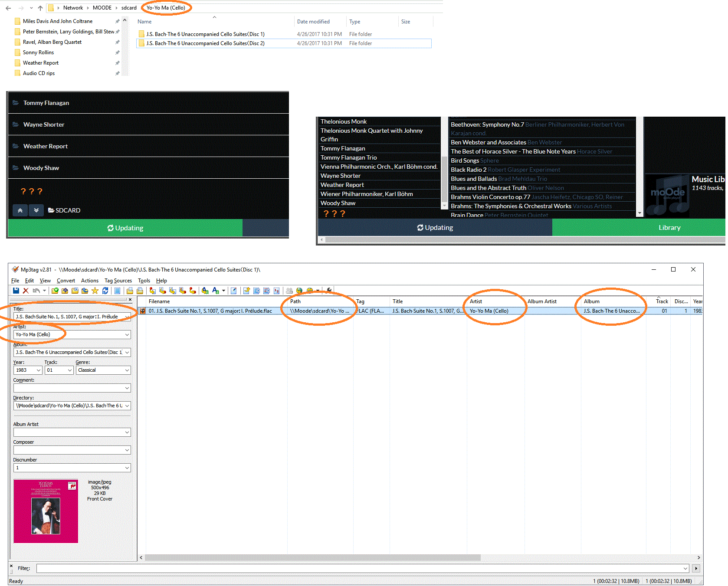Click the Add directory folder-plus icon
The height and width of the screenshot is (586, 728).
point(65,291)
